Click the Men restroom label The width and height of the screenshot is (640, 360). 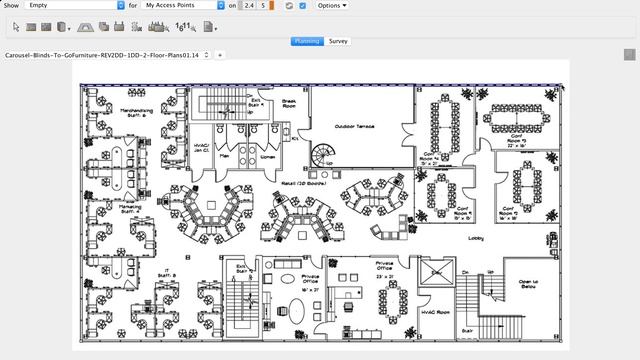pos(224,156)
